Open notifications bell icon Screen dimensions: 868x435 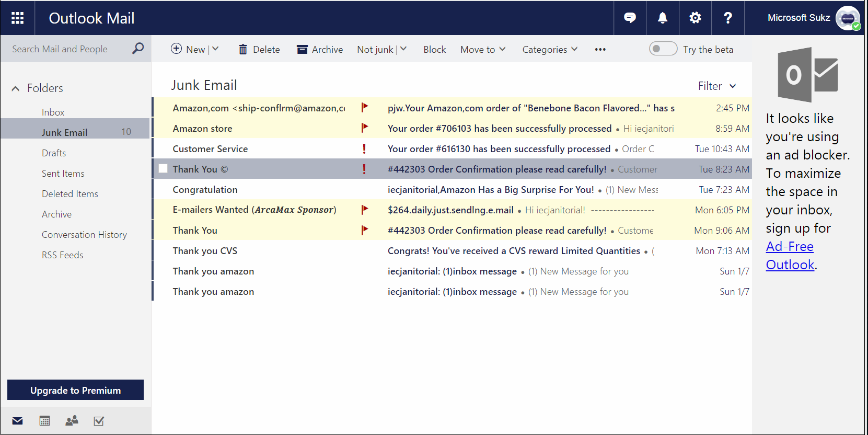pos(663,18)
